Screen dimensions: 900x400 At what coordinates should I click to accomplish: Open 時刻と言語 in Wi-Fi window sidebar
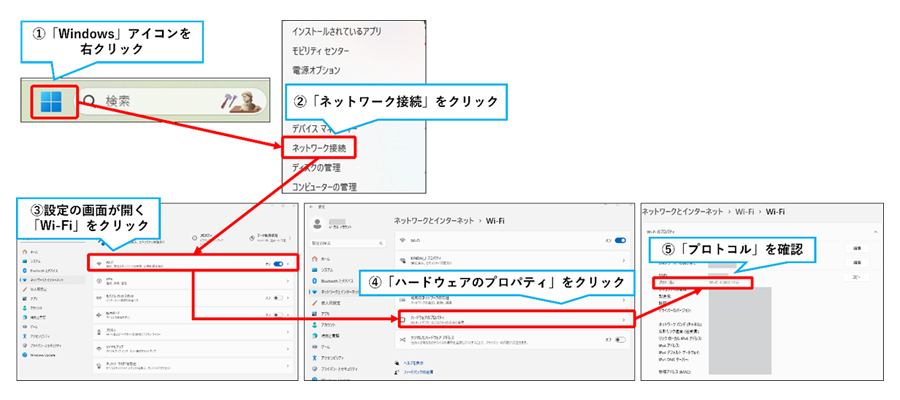(x=325, y=336)
